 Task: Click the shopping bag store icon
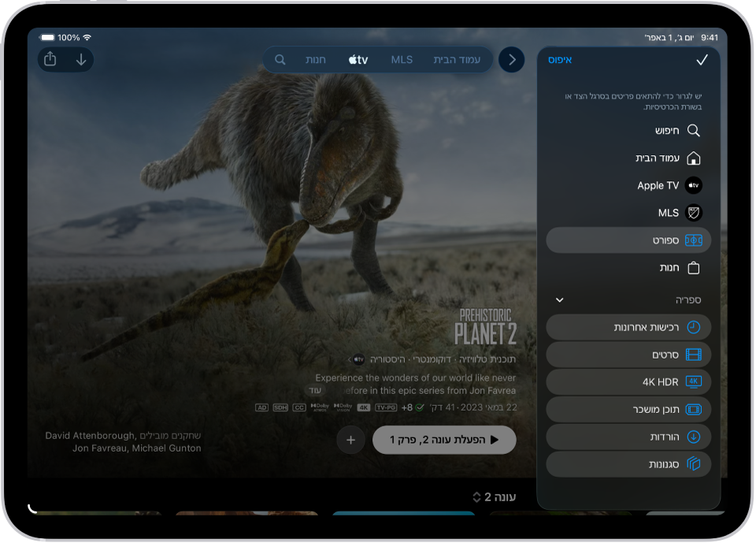tap(693, 267)
